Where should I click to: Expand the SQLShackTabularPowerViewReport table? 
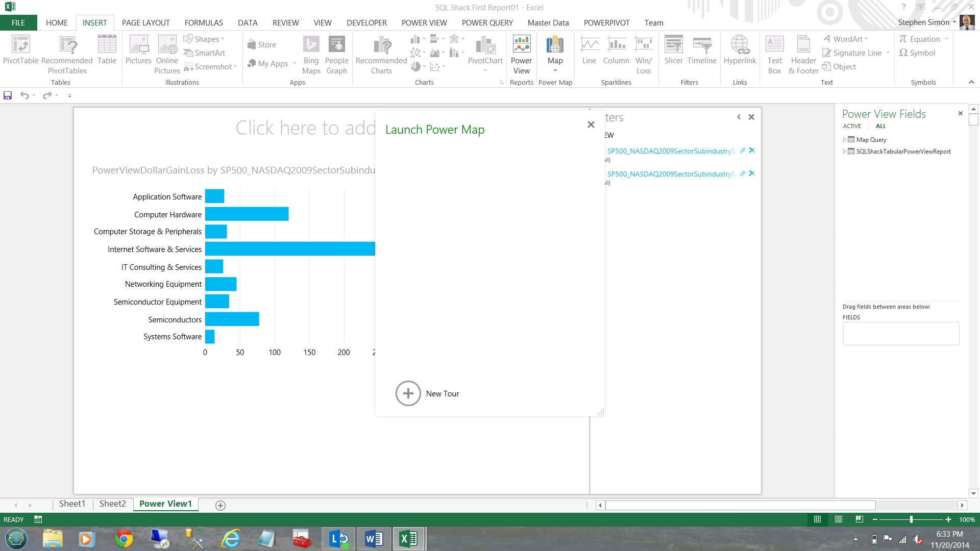pos(845,152)
